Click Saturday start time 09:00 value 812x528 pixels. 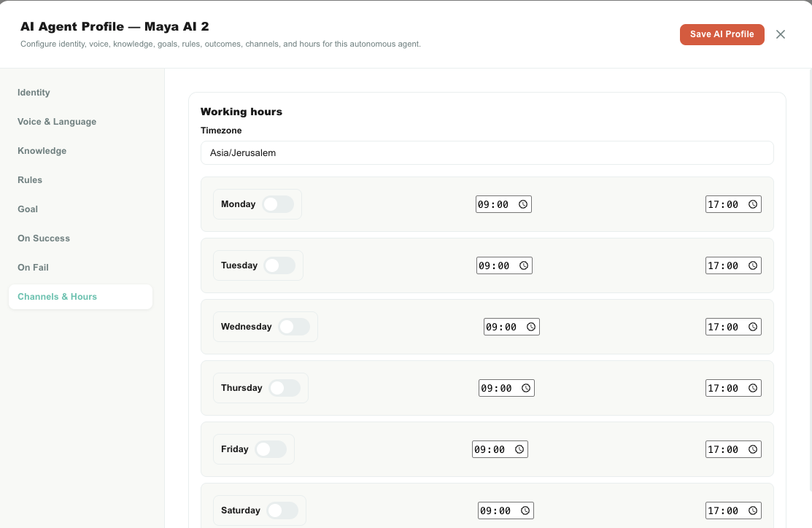click(495, 510)
